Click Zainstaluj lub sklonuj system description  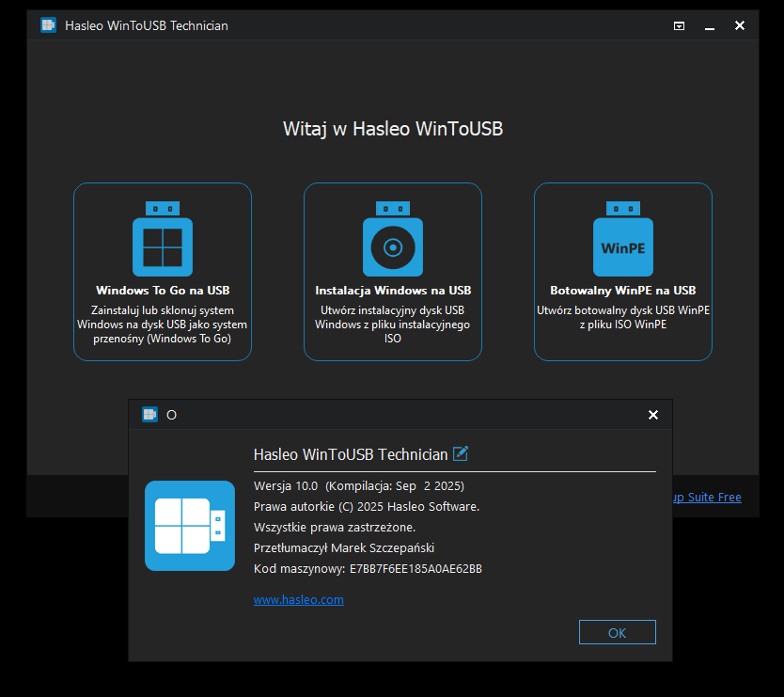pyautogui.click(x=163, y=325)
